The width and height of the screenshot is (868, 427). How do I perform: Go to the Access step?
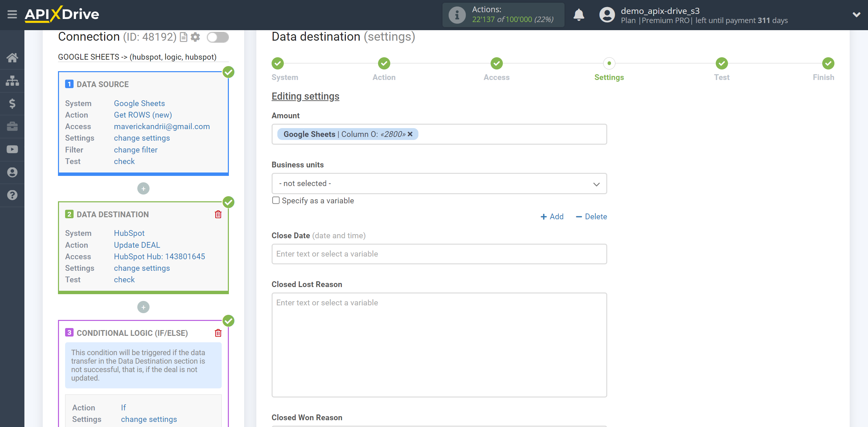pyautogui.click(x=497, y=63)
